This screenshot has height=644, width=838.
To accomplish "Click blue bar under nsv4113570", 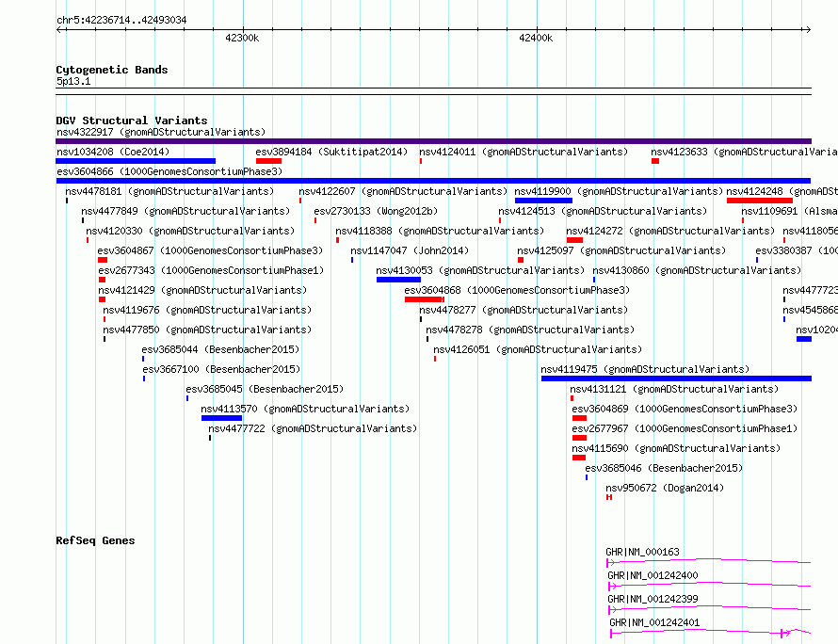I will tap(222, 418).
